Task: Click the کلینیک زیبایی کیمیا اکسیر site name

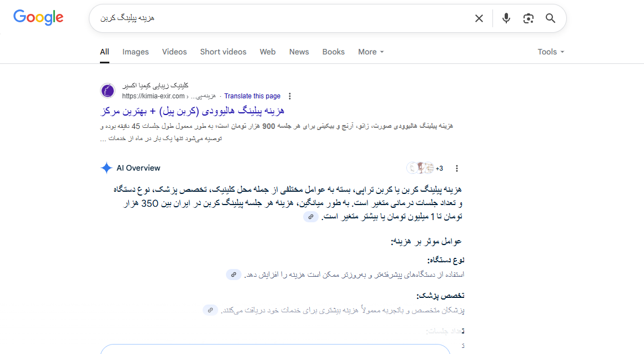Action: click(155, 86)
